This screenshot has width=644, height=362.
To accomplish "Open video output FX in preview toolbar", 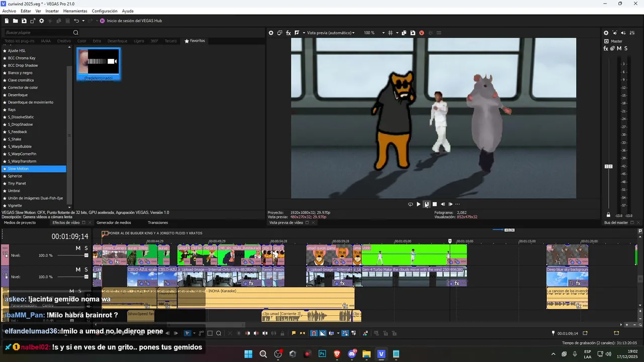I will pos(289,33).
